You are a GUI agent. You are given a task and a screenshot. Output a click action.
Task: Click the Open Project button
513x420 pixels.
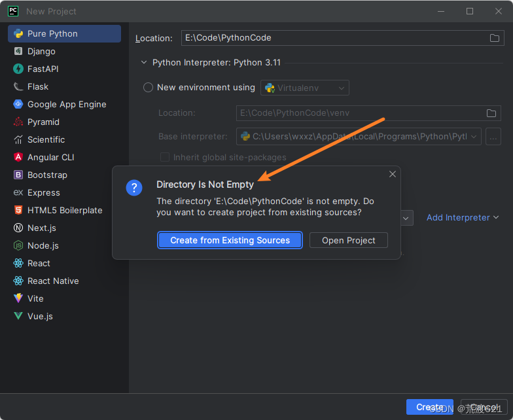(349, 241)
